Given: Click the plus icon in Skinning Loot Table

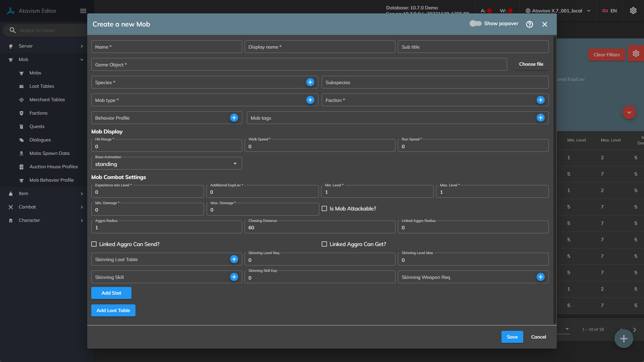Looking at the screenshot, I should (234, 259).
